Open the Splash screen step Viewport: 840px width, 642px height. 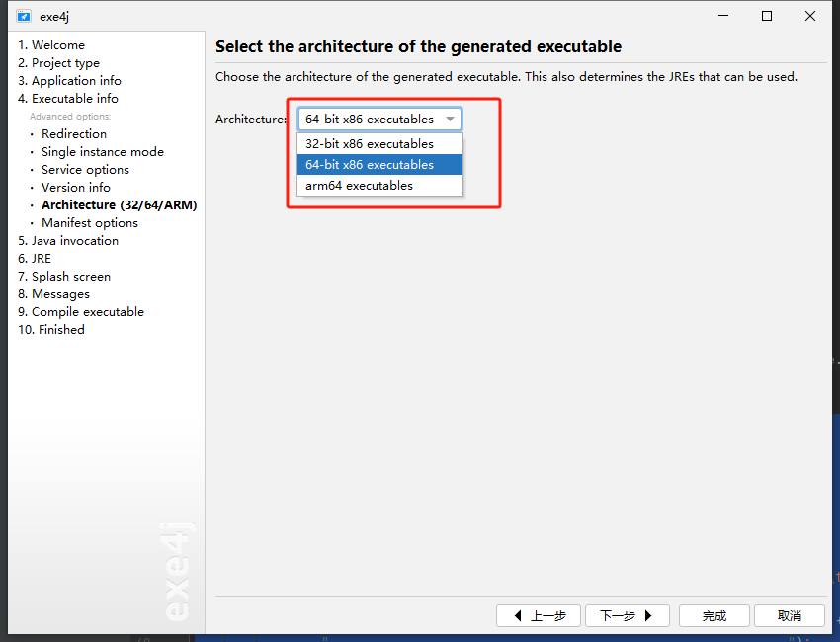(x=64, y=277)
